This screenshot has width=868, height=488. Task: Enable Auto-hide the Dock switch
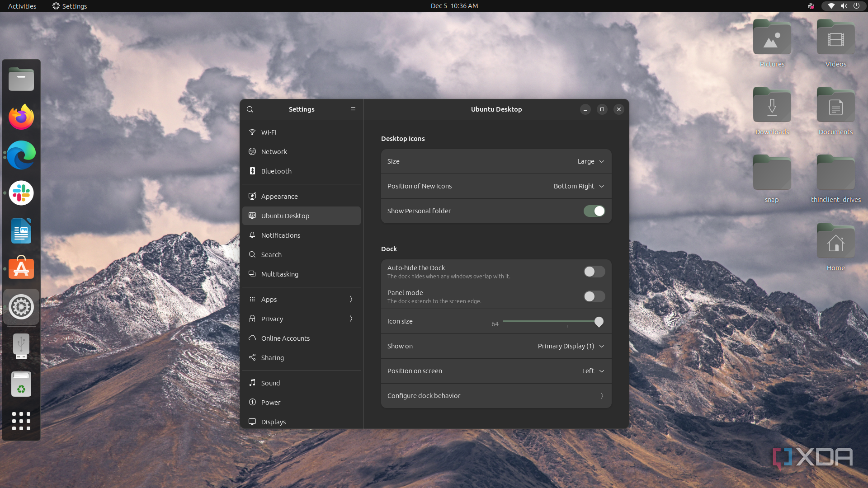(594, 272)
